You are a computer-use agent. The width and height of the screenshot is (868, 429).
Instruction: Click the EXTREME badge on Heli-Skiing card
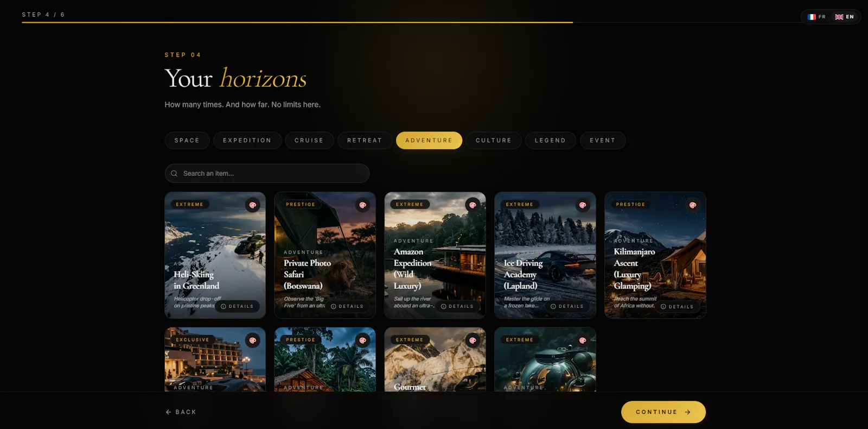click(190, 205)
